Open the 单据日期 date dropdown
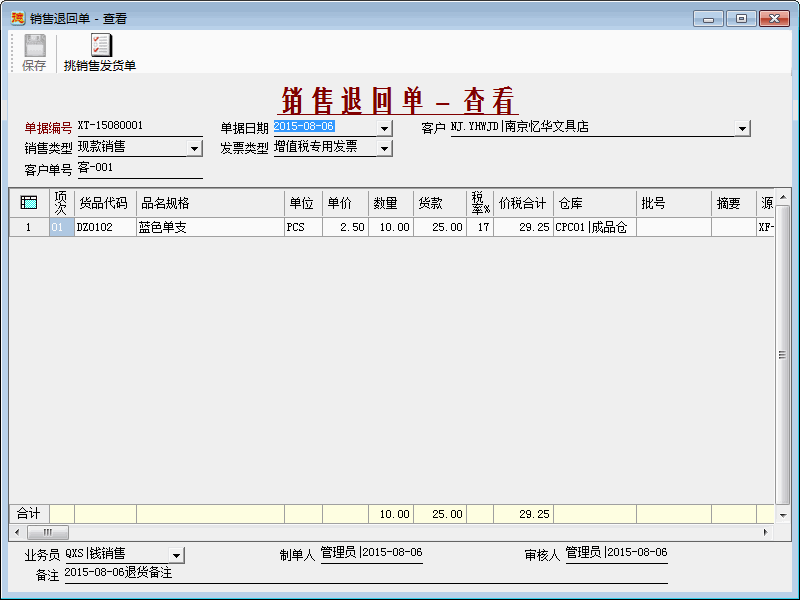800x600 pixels. [x=385, y=128]
